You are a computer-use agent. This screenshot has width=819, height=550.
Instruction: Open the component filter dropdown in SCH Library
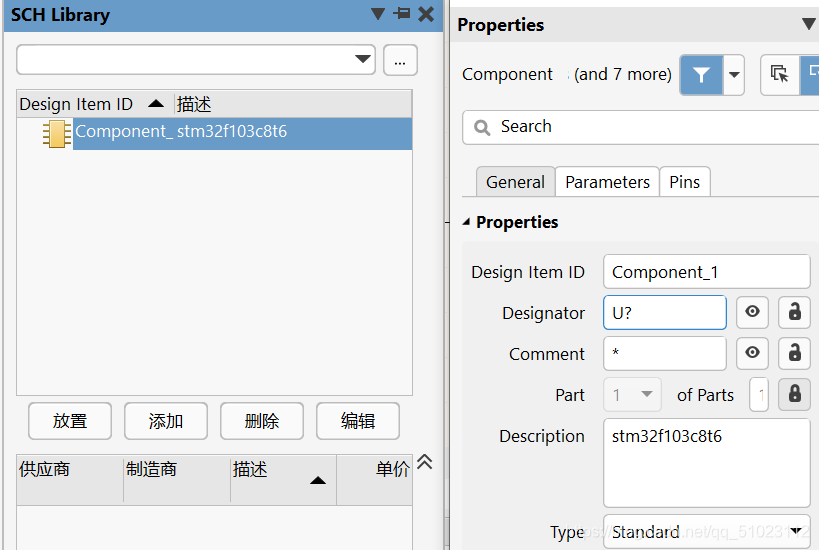[362, 59]
